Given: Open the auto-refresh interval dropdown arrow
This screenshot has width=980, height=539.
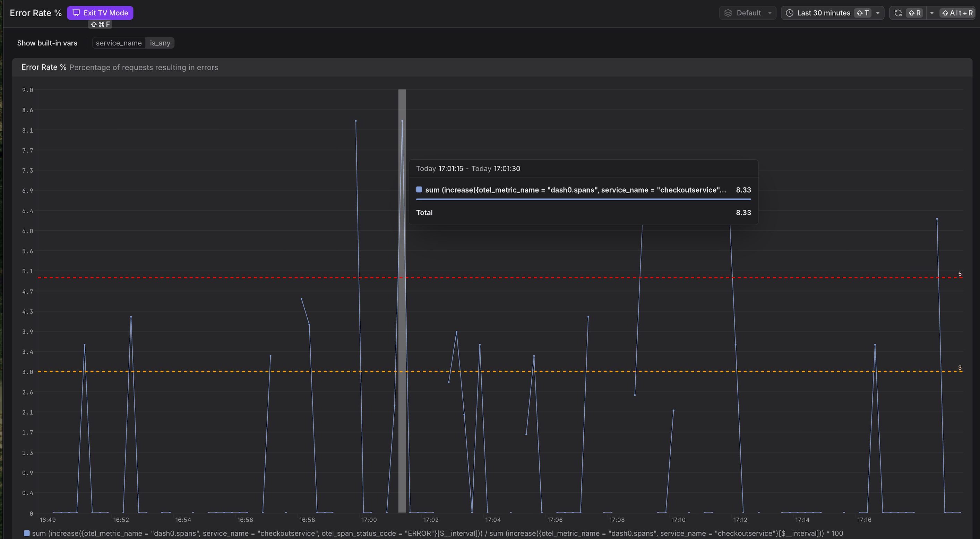Looking at the screenshot, I should click(x=931, y=12).
